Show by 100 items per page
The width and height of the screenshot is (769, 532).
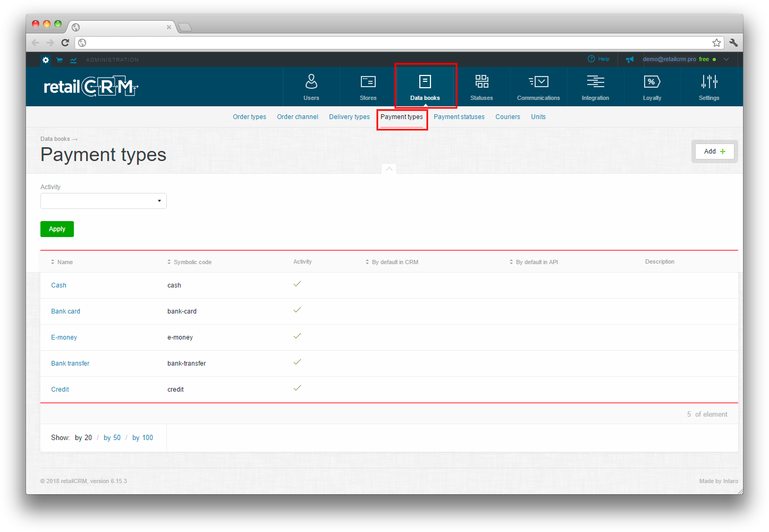[142, 438]
